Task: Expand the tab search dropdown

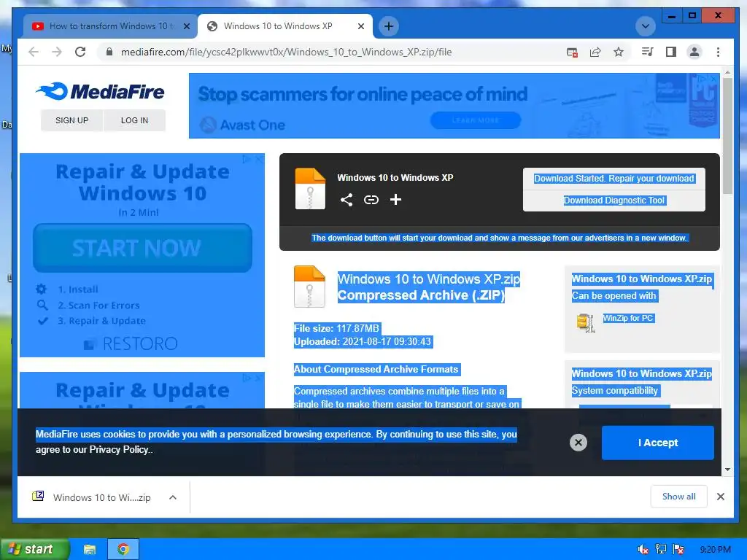Action: tap(646, 26)
